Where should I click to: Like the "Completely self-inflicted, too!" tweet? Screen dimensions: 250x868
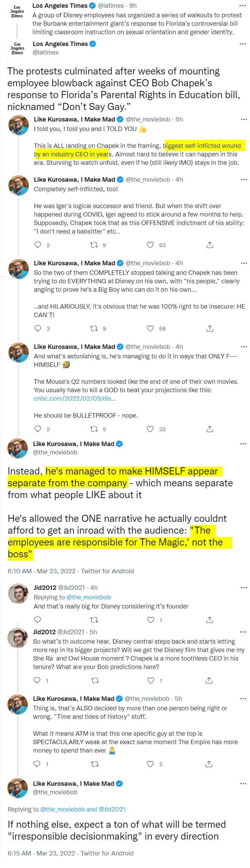(x=150, y=245)
